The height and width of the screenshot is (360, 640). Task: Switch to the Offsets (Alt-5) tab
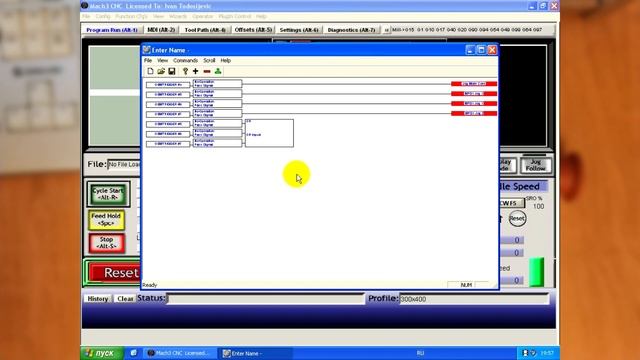point(253,30)
